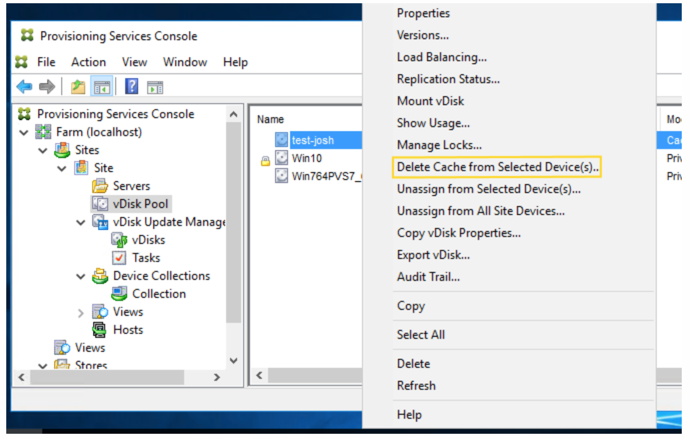
Task: Click tree panel vertical scrollbar down arrow
Action: (234, 360)
